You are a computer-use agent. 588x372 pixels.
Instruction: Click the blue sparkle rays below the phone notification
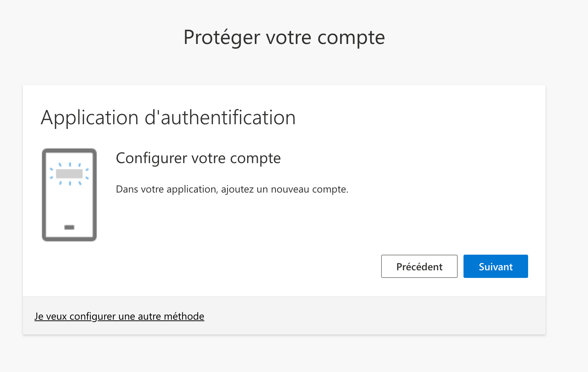(70, 183)
